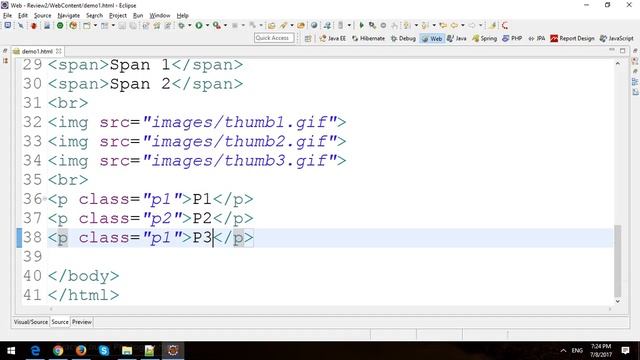Viewport: 640px width, 360px height.
Task: Click the gear Debug launch icon
Action: click(x=181, y=25)
